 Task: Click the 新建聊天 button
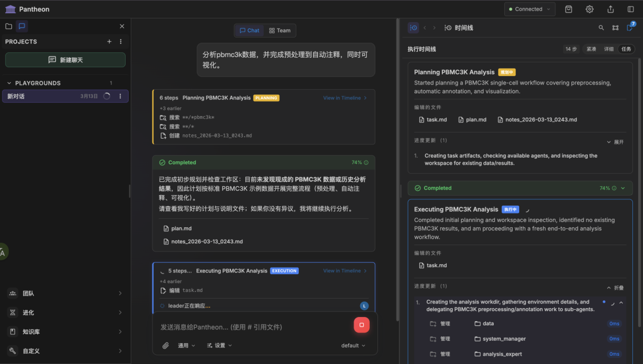click(x=65, y=60)
